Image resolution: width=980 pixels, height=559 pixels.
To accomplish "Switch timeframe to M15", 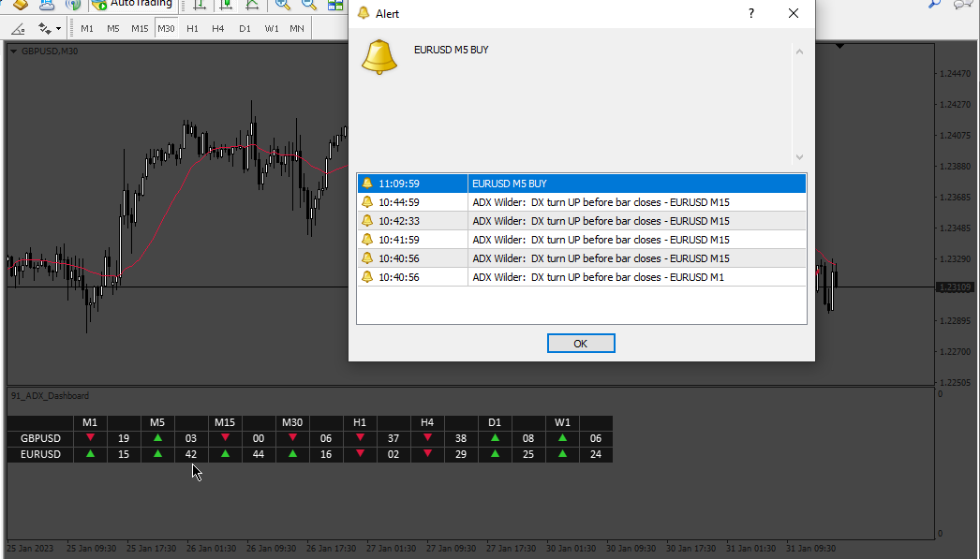I will (140, 29).
